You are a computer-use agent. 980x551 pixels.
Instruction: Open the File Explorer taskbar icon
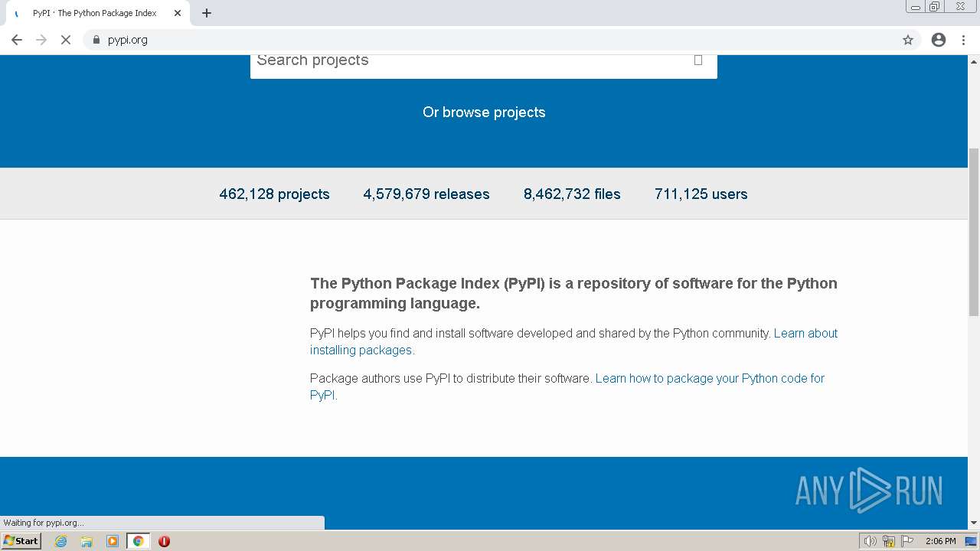[x=87, y=541]
